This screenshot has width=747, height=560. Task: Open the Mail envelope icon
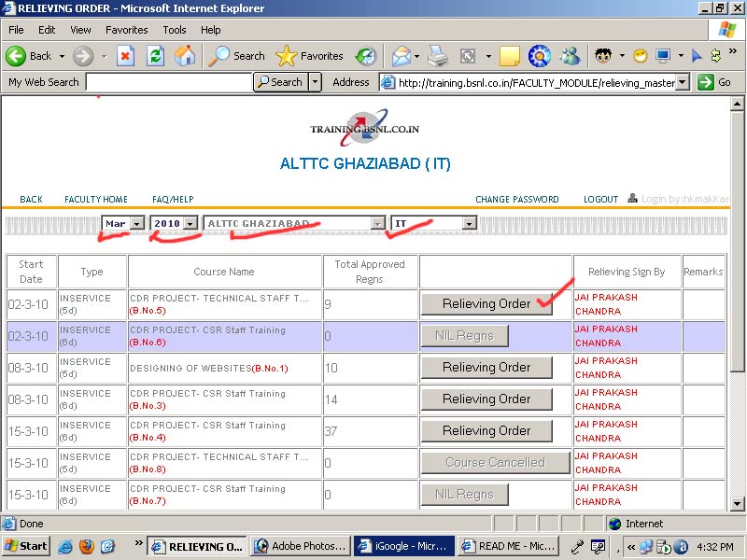pyautogui.click(x=401, y=57)
